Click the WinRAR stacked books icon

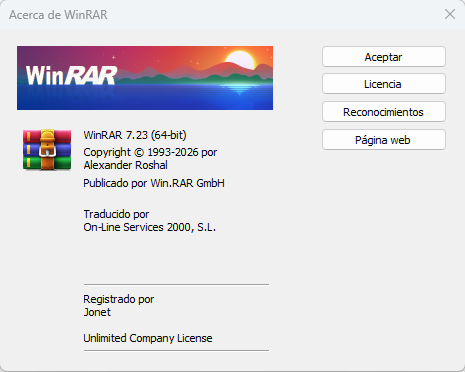(47, 149)
